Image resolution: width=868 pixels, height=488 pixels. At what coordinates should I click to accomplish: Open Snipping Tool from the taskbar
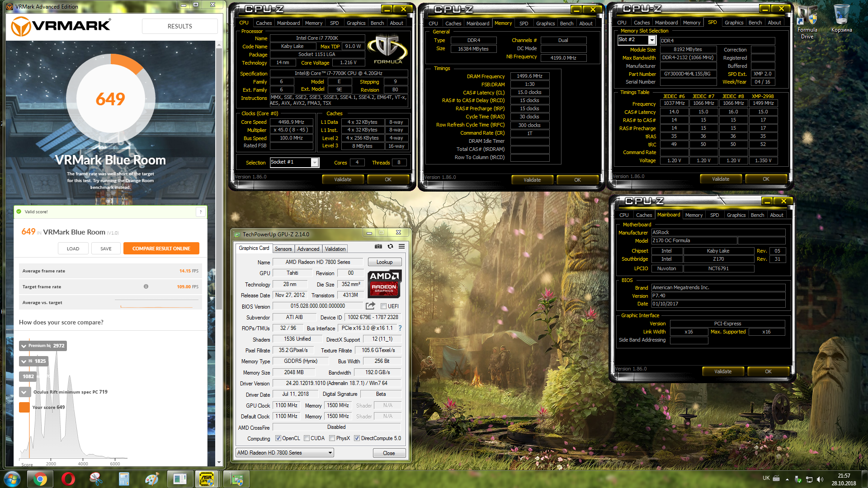pyautogui.click(x=96, y=479)
